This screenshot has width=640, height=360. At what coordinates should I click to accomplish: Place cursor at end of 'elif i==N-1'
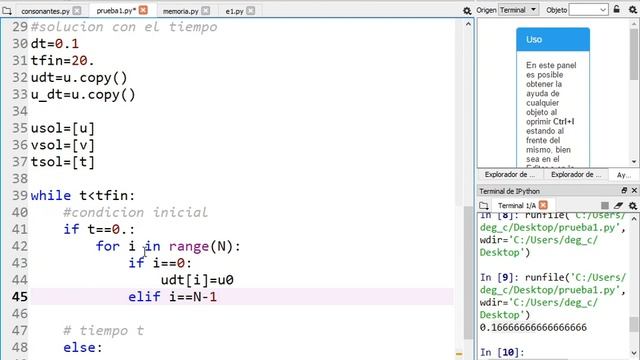click(x=217, y=297)
